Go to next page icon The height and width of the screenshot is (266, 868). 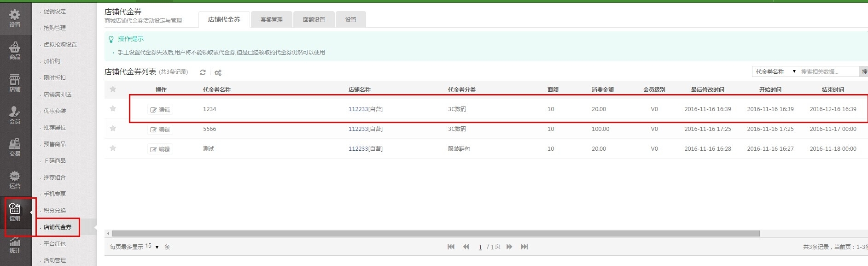pyautogui.click(x=509, y=247)
